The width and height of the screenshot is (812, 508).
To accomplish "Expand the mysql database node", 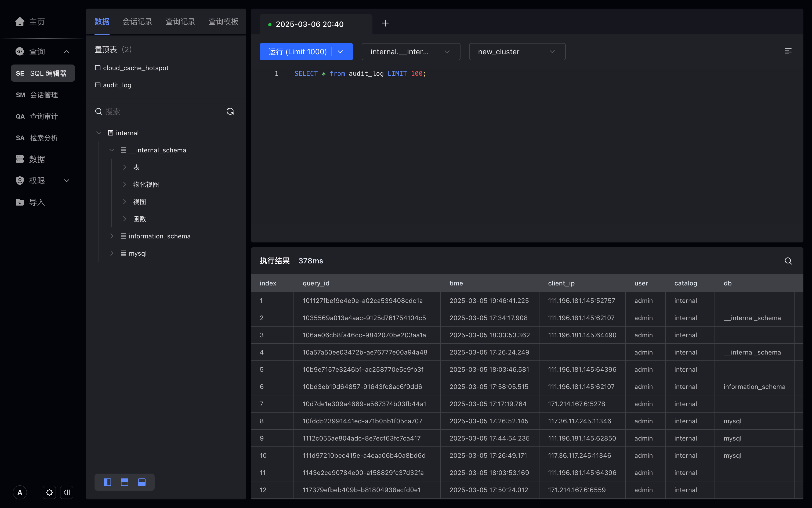I will (112, 253).
